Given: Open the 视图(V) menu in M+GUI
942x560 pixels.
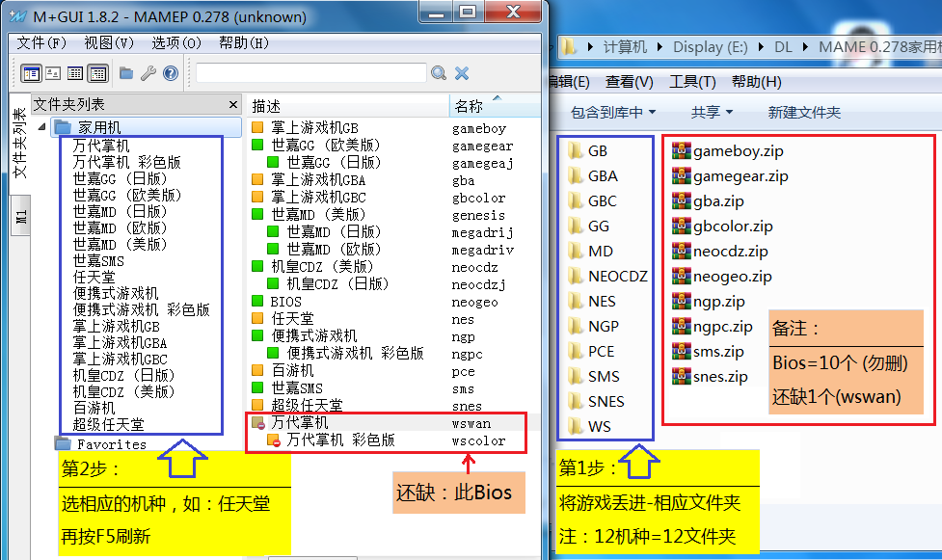Looking at the screenshot, I should click(x=109, y=43).
